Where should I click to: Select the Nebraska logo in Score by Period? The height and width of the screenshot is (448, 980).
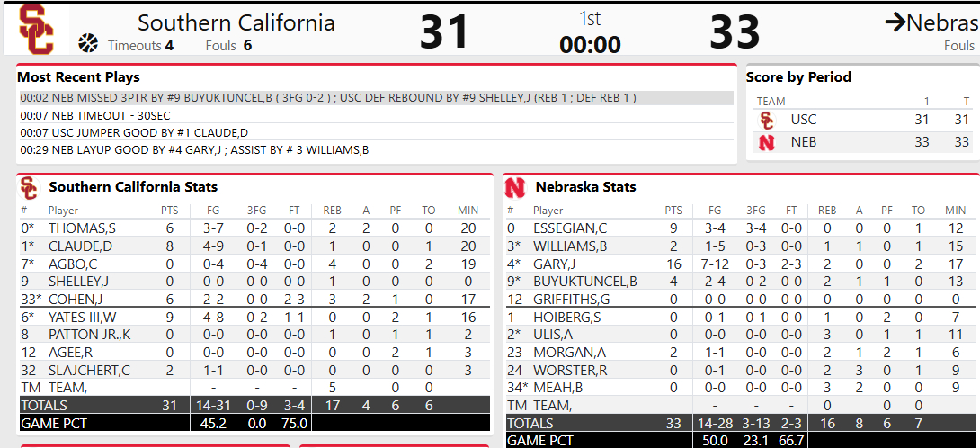(x=767, y=142)
